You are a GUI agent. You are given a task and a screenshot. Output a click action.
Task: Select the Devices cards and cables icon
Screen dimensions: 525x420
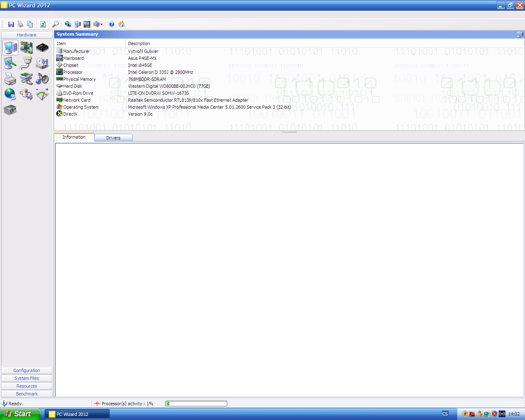tap(27, 78)
